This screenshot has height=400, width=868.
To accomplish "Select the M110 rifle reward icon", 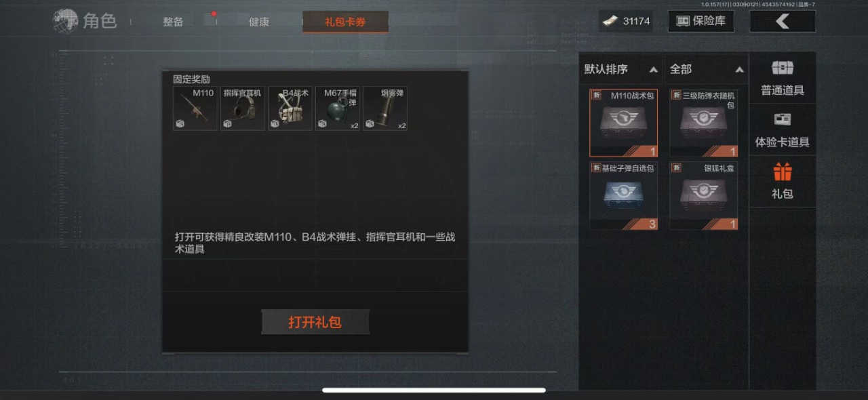I will point(195,108).
